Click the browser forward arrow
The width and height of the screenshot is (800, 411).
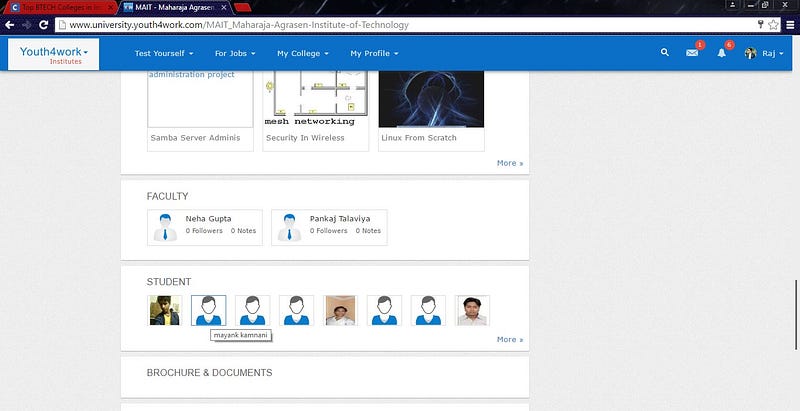[x=27, y=24]
